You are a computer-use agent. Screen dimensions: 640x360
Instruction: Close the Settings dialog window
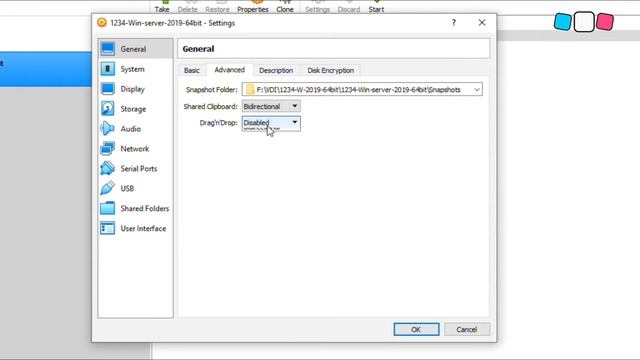tap(482, 23)
